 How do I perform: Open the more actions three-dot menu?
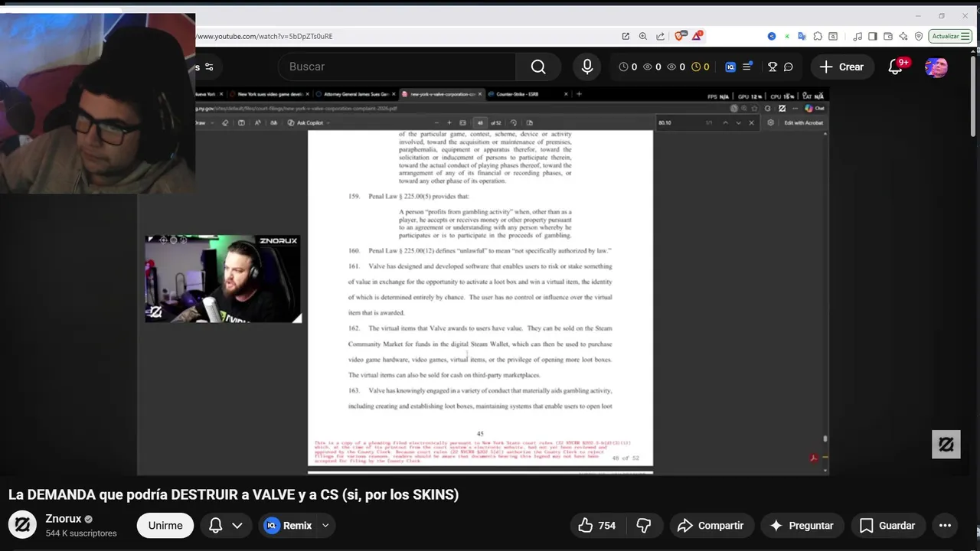(x=945, y=525)
